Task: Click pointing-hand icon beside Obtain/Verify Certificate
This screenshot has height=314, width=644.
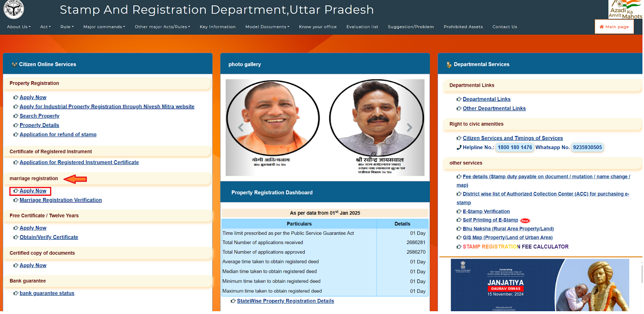Action: [x=16, y=238]
